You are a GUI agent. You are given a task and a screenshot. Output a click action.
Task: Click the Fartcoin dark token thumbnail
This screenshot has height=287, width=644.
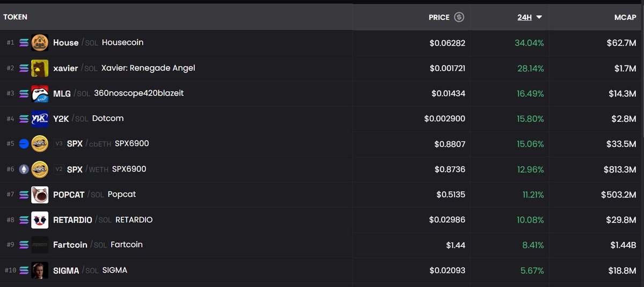(x=40, y=245)
